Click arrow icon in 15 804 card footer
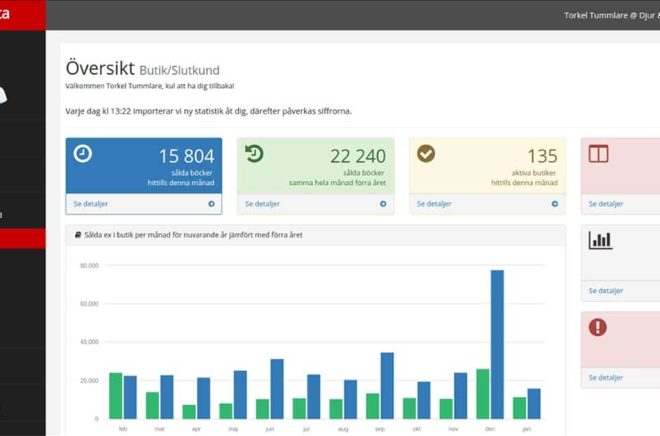This screenshot has width=660, height=436. click(211, 204)
